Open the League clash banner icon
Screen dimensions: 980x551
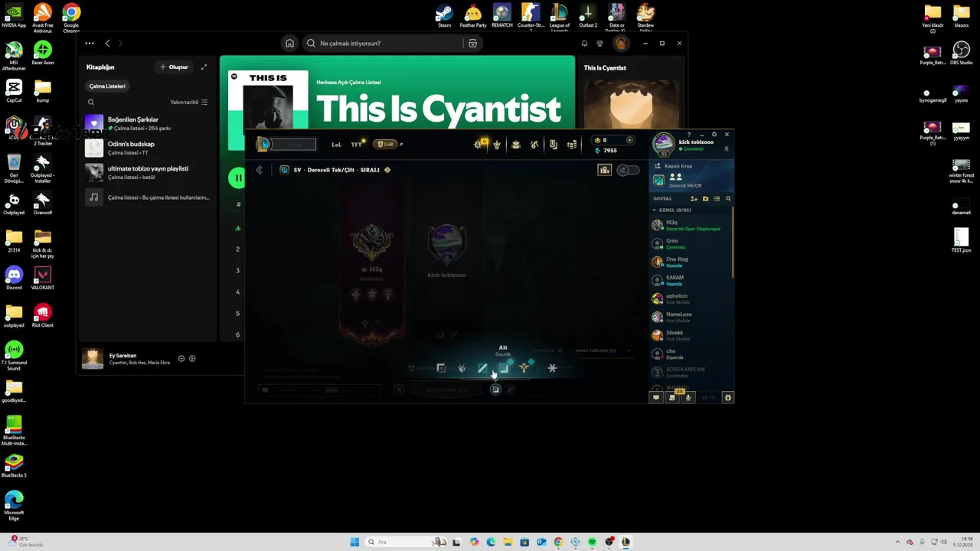553,145
